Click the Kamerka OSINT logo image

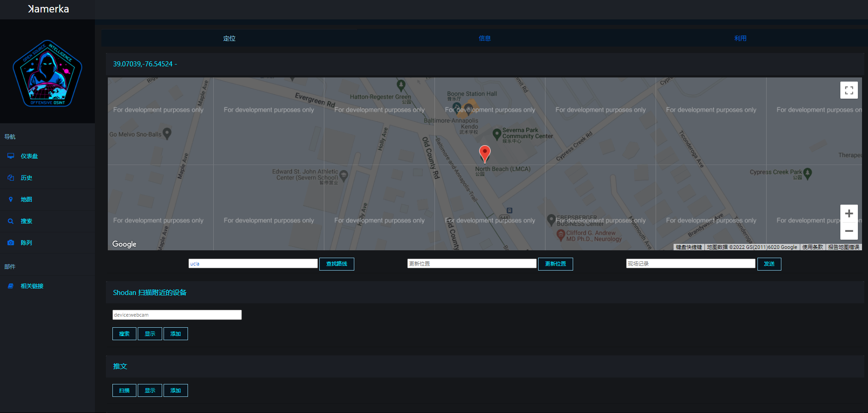pos(47,73)
